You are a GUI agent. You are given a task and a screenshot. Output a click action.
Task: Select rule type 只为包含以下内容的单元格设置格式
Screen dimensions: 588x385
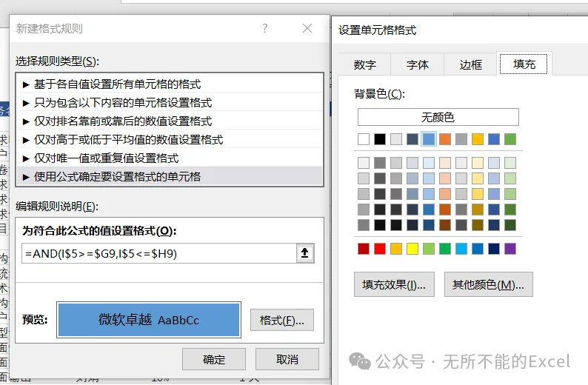pyautogui.click(x=170, y=102)
